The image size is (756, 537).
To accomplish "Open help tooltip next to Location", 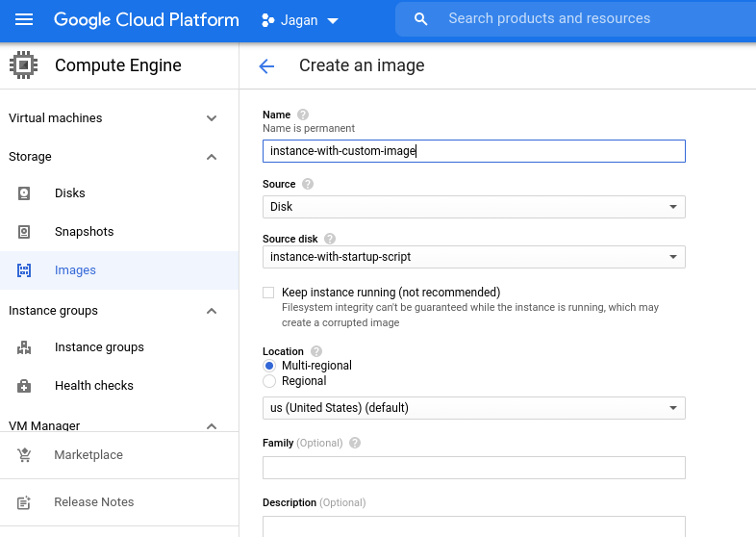I will pos(316,351).
